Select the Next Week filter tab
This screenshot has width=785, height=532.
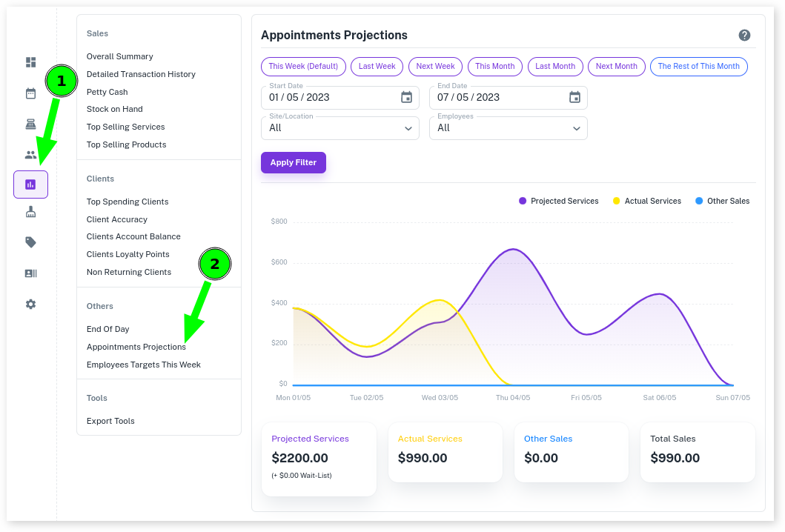click(435, 66)
